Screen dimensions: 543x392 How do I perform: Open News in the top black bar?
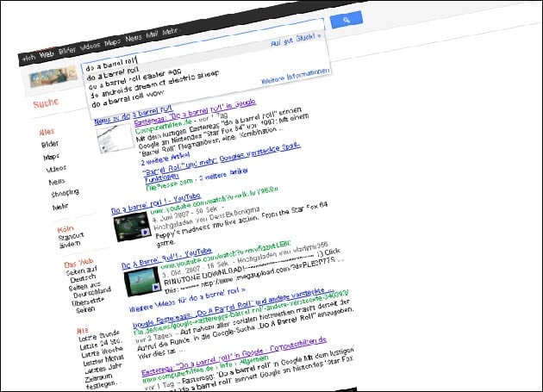(x=134, y=38)
